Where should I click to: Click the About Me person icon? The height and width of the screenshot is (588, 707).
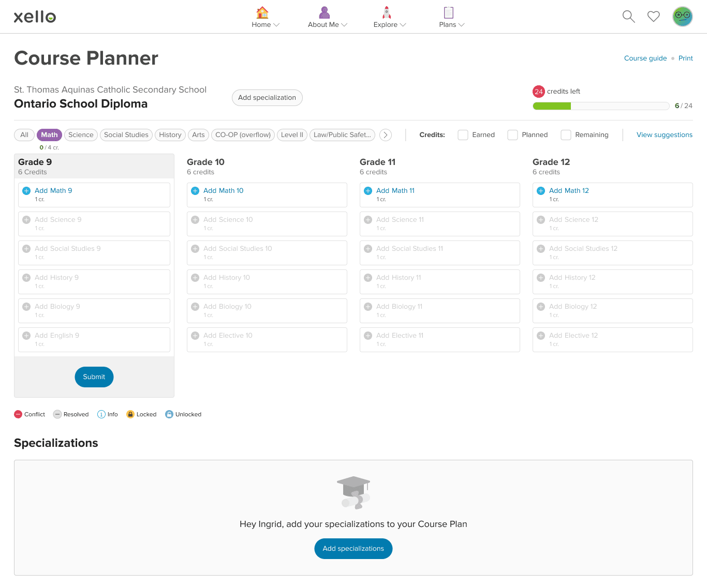pyautogui.click(x=325, y=12)
